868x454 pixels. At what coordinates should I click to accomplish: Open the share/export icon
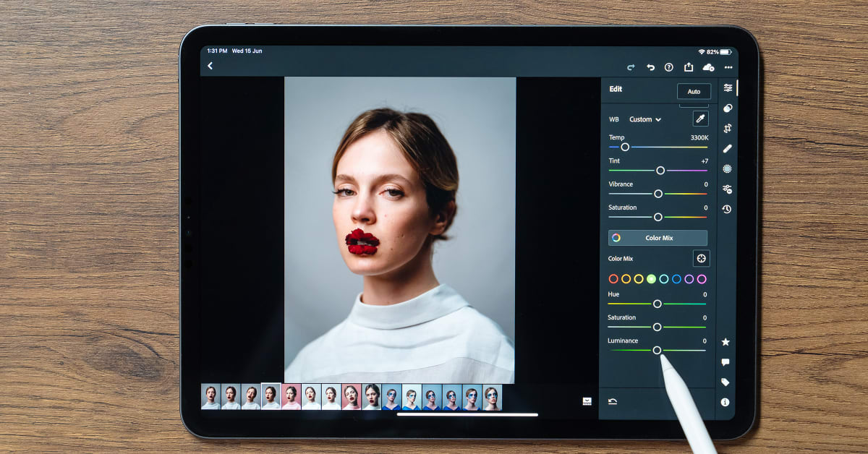pyautogui.click(x=689, y=67)
